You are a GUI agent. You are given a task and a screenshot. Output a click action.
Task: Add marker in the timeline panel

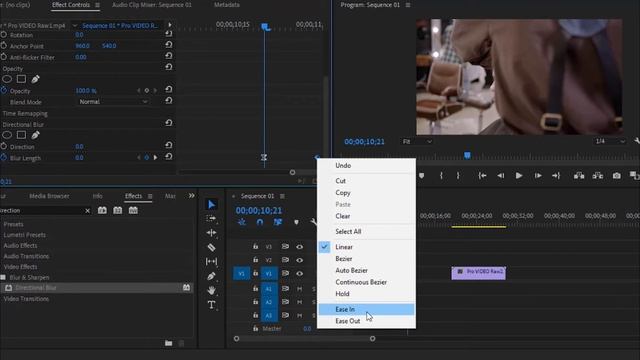[x=296, y=222]
